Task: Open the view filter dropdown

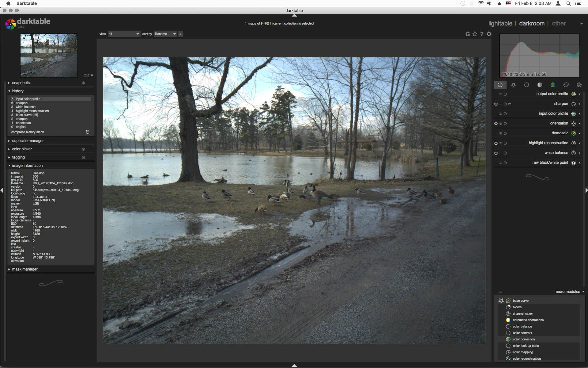Action: (124, 34)
